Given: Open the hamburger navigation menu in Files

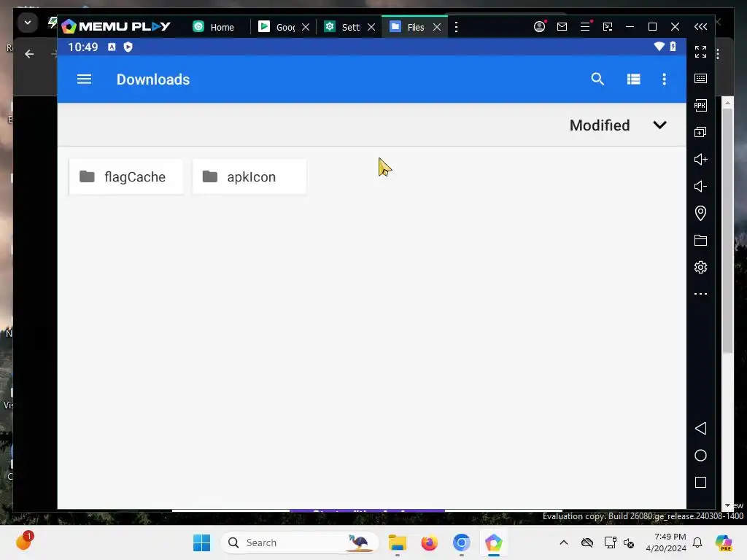Looking at the screenshot, I should coord(84,79).
